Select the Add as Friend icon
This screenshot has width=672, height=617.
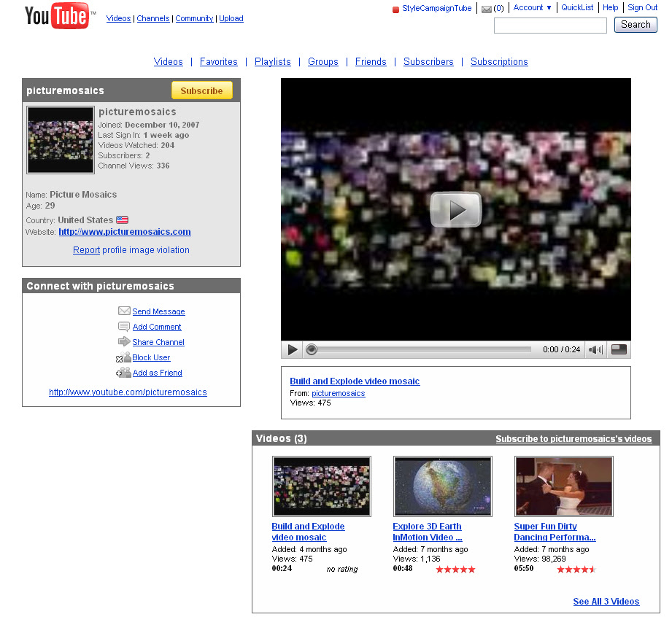coord(124,372)
